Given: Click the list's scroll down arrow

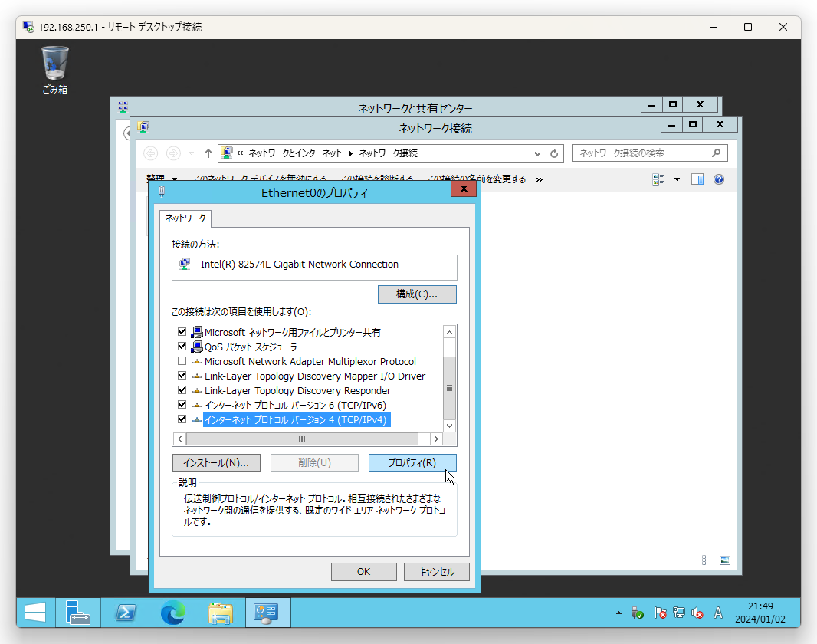Looking at the screenshot, I should [x=449, y=426].
